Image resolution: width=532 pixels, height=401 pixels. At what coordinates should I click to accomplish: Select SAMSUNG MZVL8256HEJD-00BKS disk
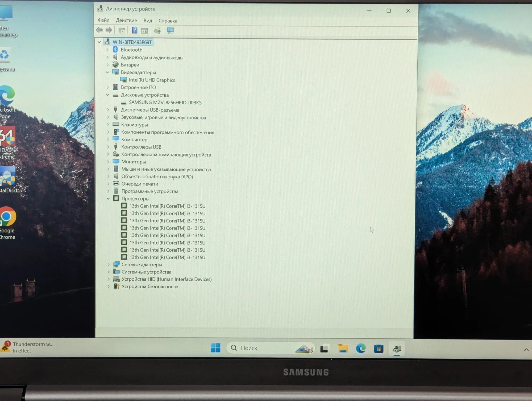165,102
